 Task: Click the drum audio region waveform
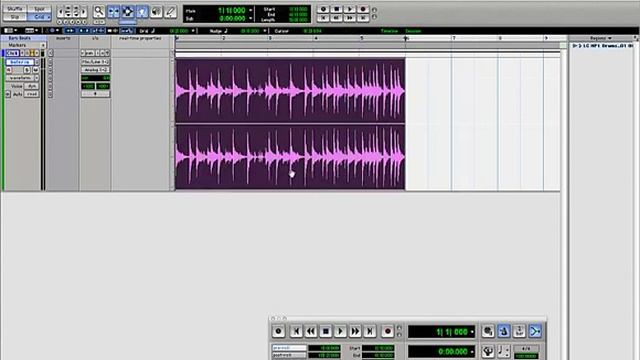tap(290, 124)
